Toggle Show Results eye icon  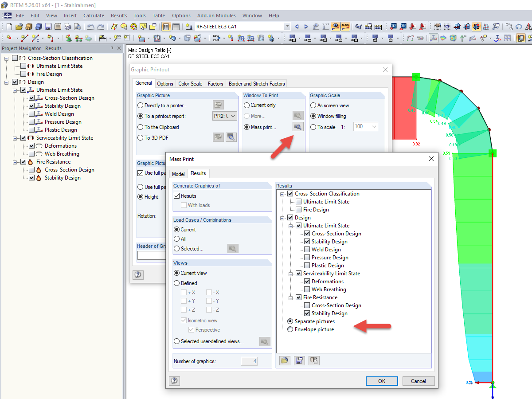336,27
